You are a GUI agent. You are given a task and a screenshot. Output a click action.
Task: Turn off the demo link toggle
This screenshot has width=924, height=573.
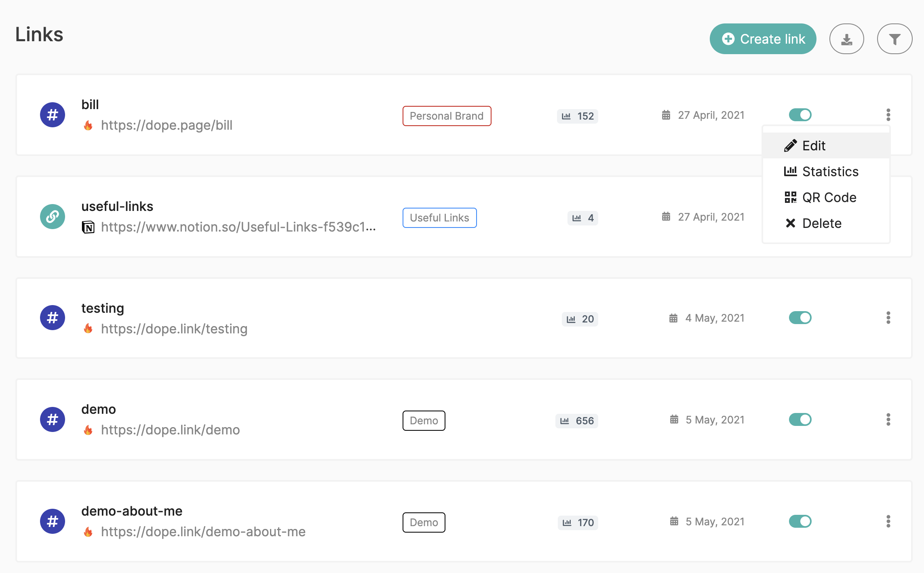800,419
